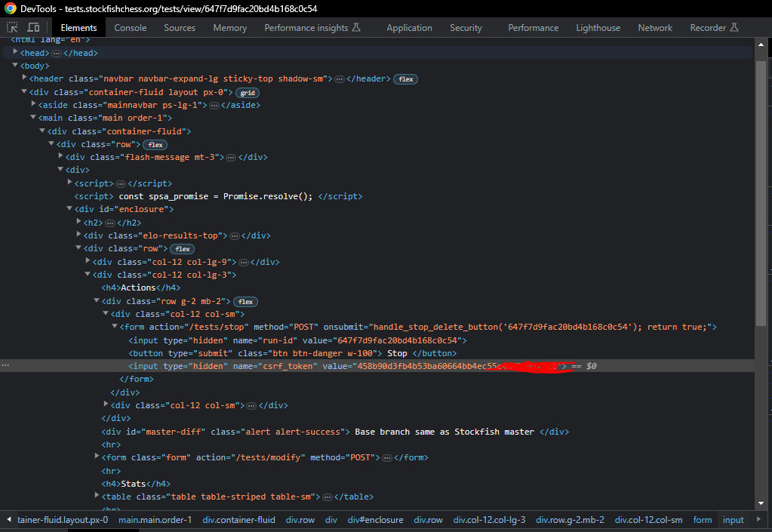The width and height of the screenshot is (772, 532).
Task: Switch to the Sources tab
Action: pyautogui.click(x=179, y=27)
